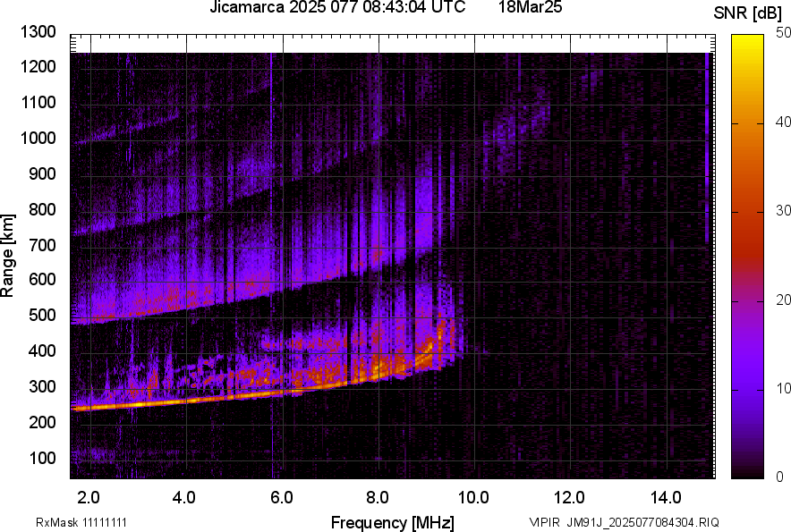Click the colorbar value 40
This screenshot has height=532, width=791.
pos(783,122)
